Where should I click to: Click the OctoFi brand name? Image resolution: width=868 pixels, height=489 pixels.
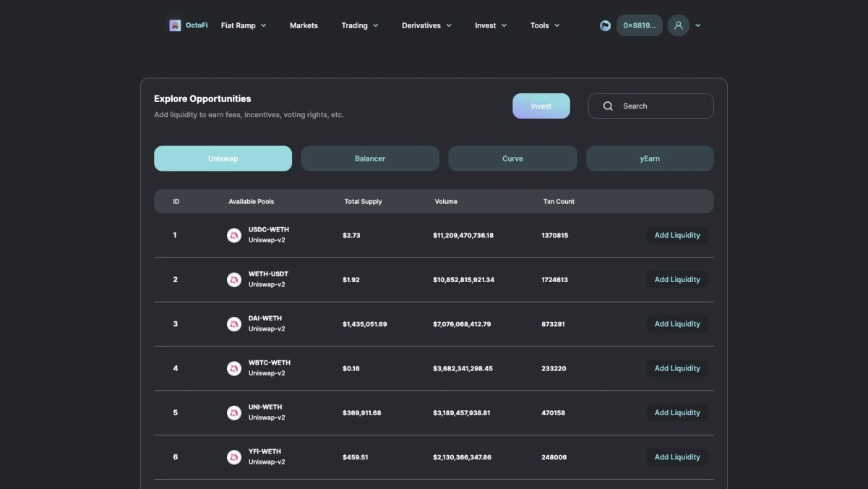[197, 25]
